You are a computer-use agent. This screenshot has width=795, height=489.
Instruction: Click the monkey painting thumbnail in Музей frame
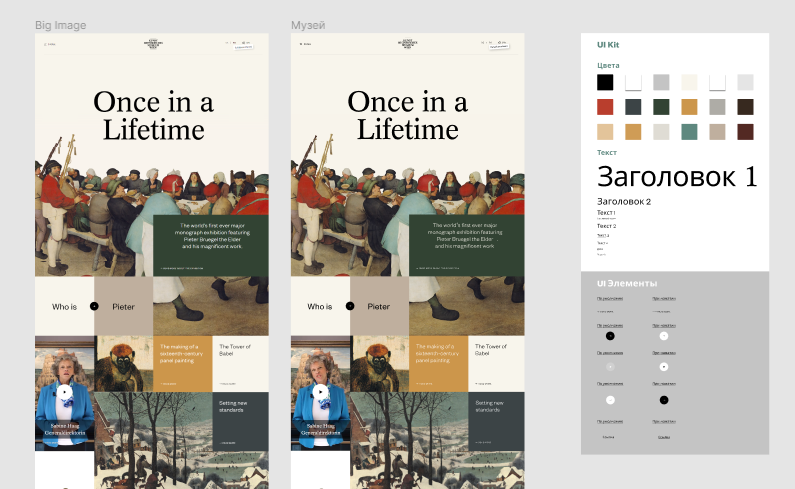(x=379, y=364)
